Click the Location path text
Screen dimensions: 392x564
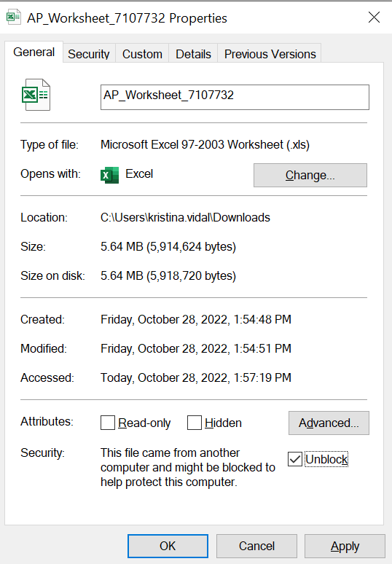tap(185, 218)
